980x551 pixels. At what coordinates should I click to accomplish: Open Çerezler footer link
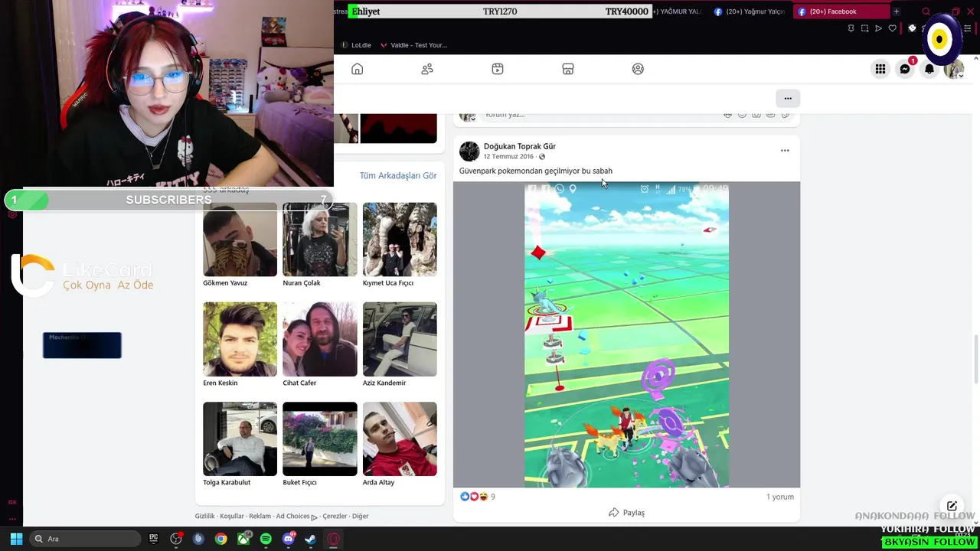tap(335, 517)
